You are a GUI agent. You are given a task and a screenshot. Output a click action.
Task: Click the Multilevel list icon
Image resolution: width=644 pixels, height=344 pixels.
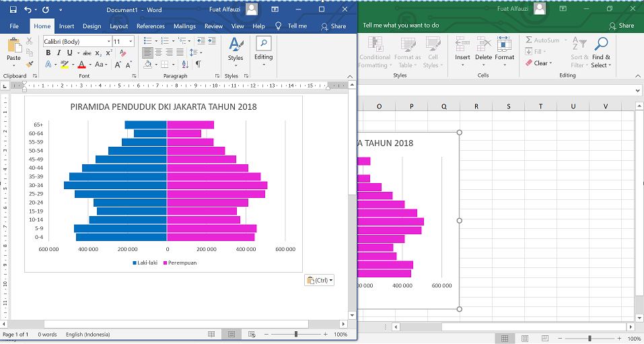[182, 40]
